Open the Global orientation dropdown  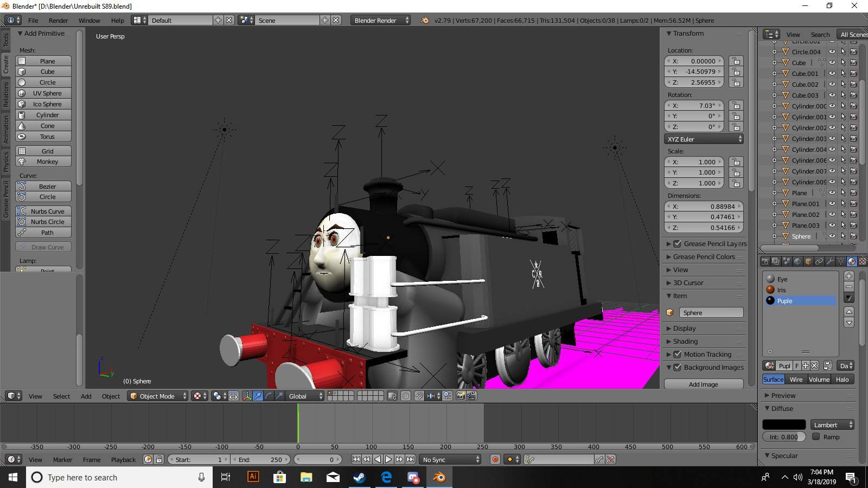click(x=305, y=396)
